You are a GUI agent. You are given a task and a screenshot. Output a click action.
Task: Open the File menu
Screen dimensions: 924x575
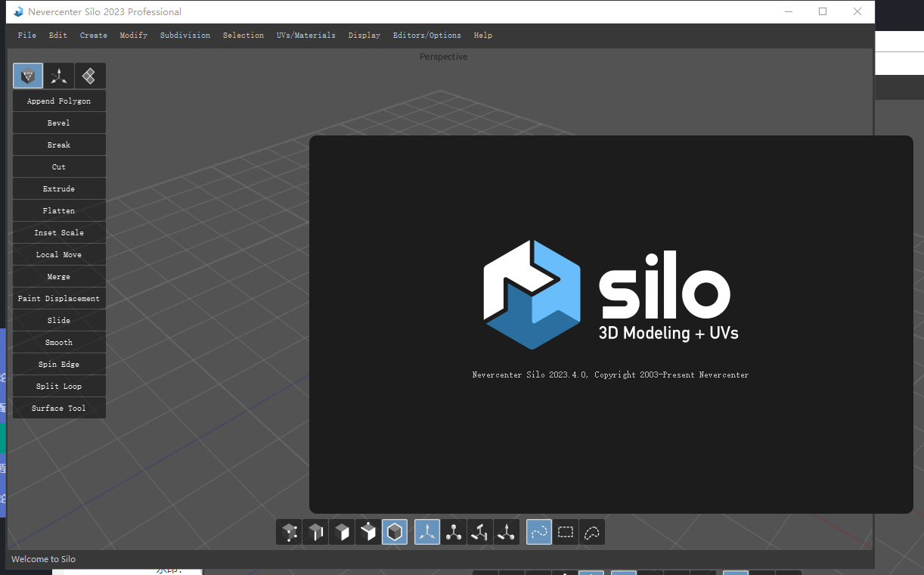coord(27,36)
